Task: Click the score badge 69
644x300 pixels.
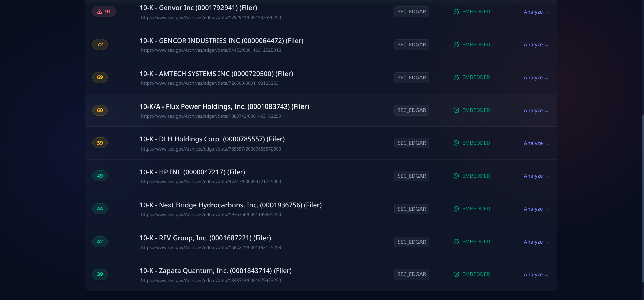Action: pos(100,78)
